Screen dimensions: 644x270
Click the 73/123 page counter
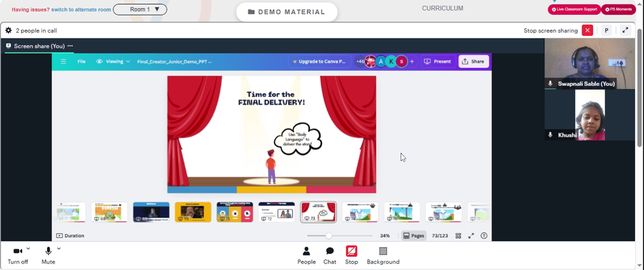440,236
